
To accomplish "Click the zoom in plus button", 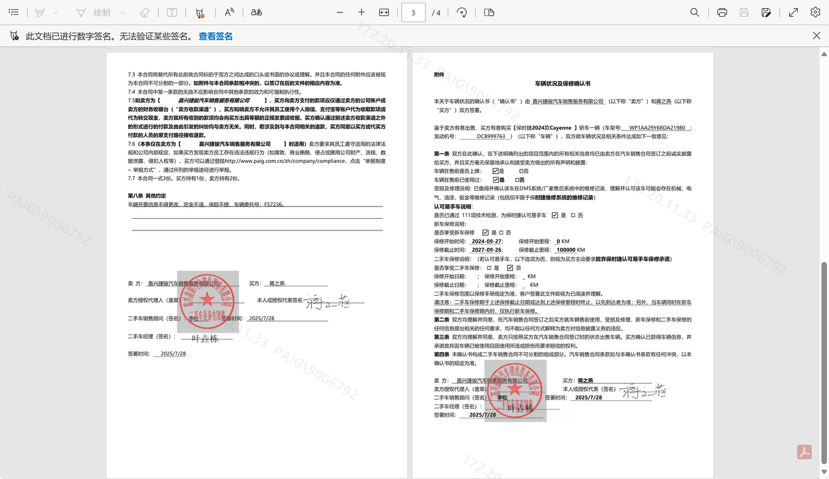I will (362, 13).
